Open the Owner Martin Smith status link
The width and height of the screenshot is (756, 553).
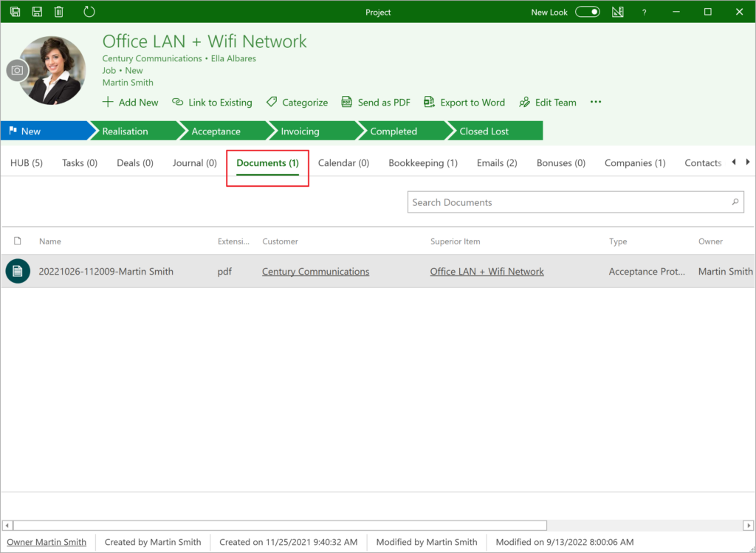coord(47,542)
